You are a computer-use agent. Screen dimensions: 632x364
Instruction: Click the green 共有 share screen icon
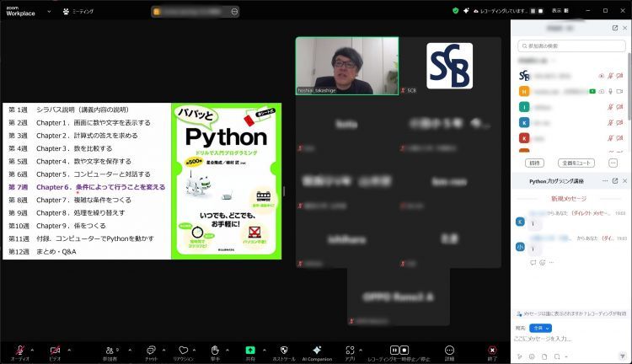click(250, 350)
